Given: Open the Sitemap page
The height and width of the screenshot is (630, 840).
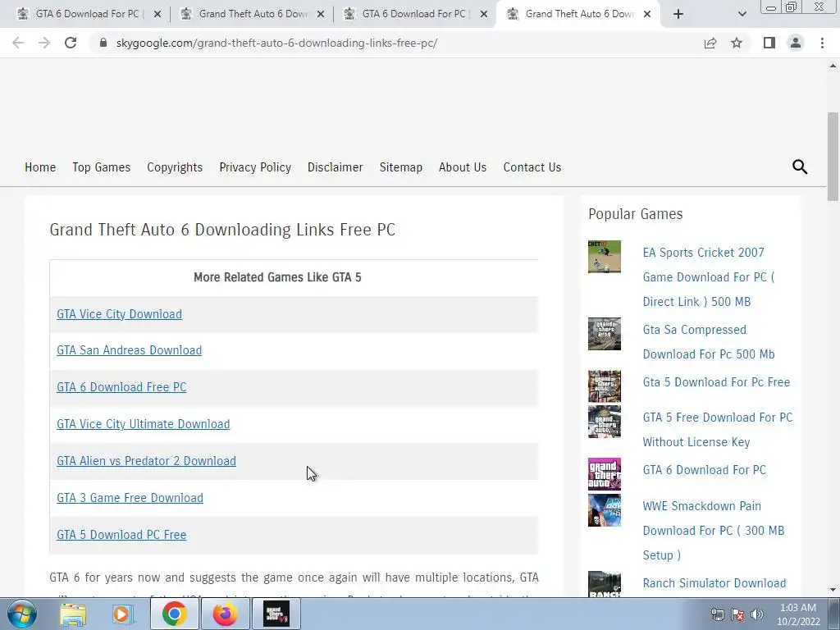Looking at the screenshot, I should 400,167.
